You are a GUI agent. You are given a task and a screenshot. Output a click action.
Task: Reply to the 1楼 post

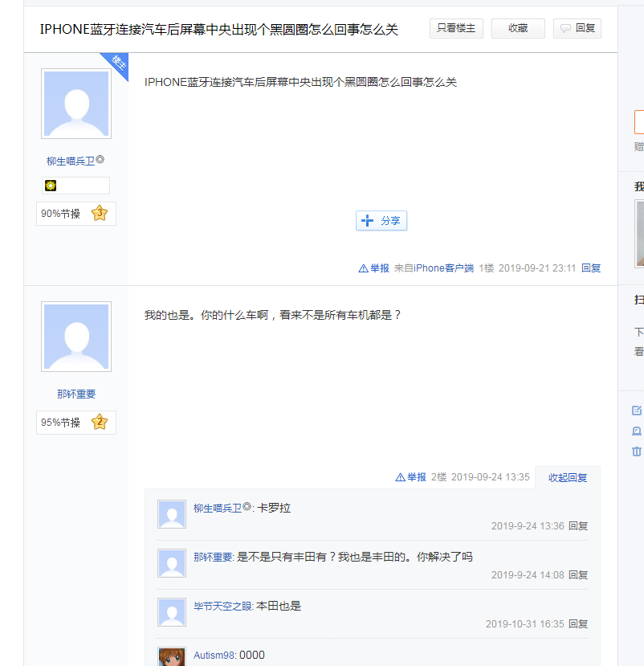tap(591, 268)
